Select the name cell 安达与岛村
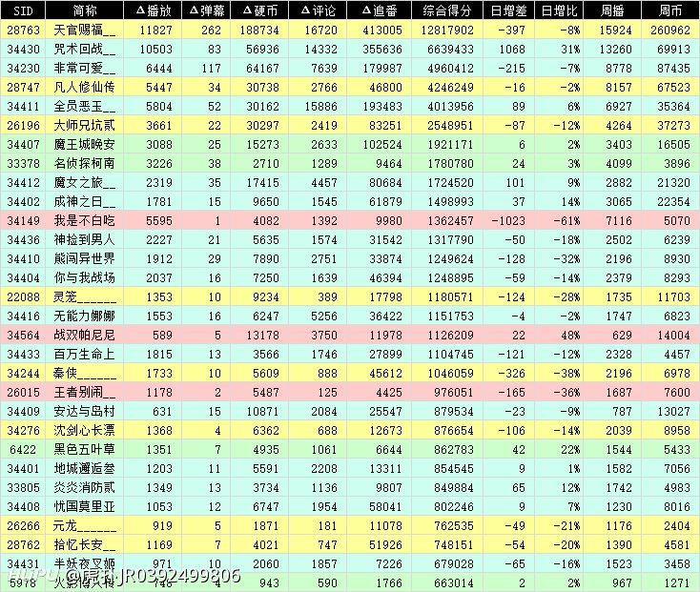700x592 pixels. (x=84, y=411)
